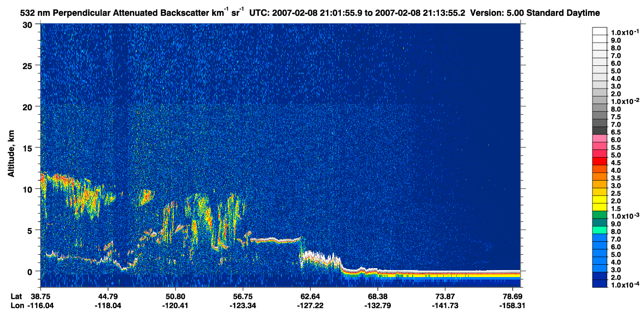This screenshot has height=330, width=644.
Task: Click the 'Lon' row label
Action: click(16, 305)
